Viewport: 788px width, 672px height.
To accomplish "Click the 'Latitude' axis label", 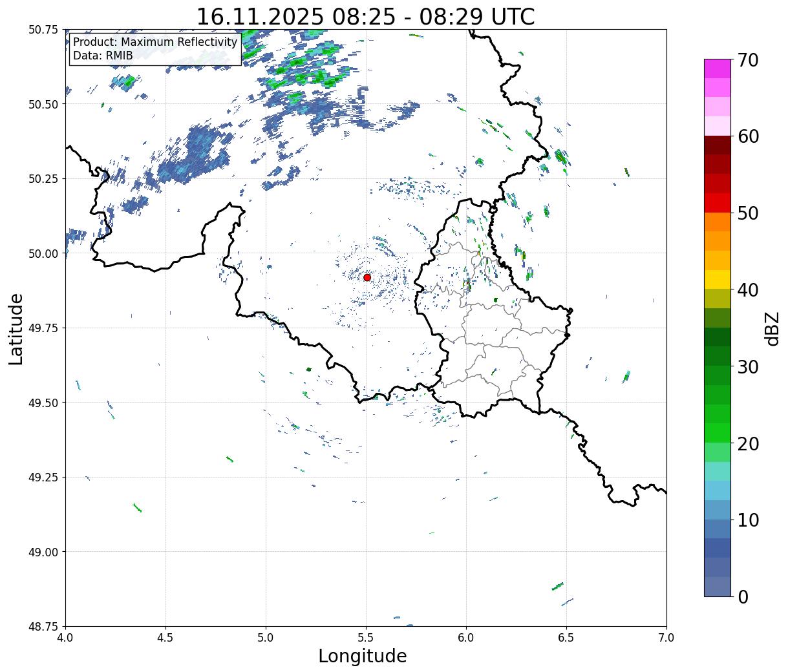I will coord(16,329).
